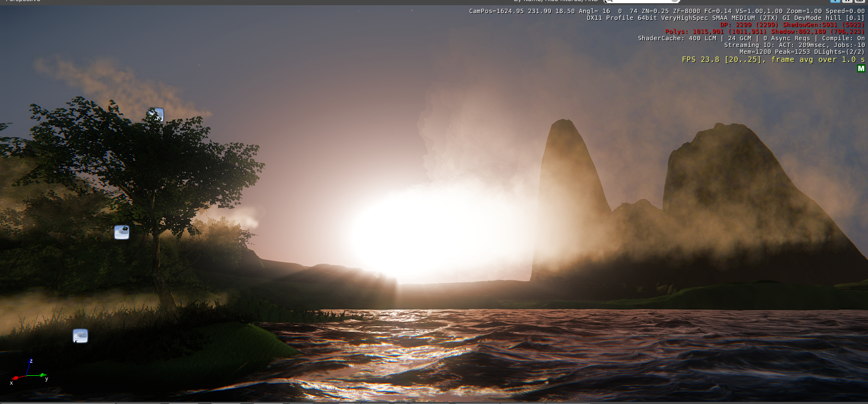Click the XYZ axis orientation gizmo
Viewport: 868px width, 404px height.
(x=29, y=372)
